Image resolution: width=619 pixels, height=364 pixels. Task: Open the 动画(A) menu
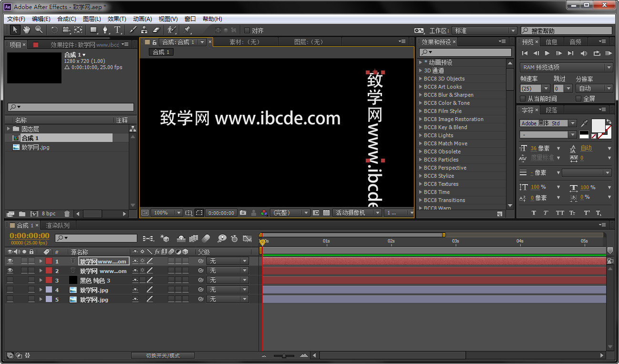(x=143, y=19)
